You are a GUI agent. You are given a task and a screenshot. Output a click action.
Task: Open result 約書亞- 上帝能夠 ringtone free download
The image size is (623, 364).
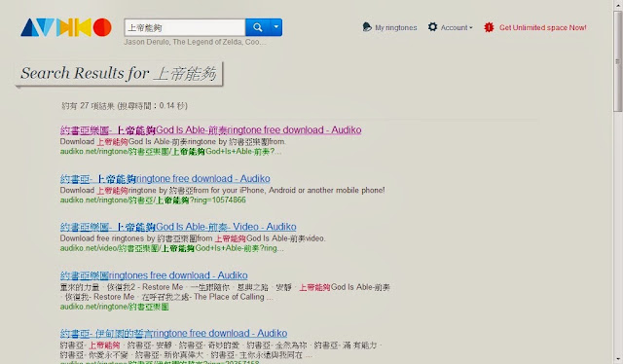pyautogui.click(x=165, y=178)
